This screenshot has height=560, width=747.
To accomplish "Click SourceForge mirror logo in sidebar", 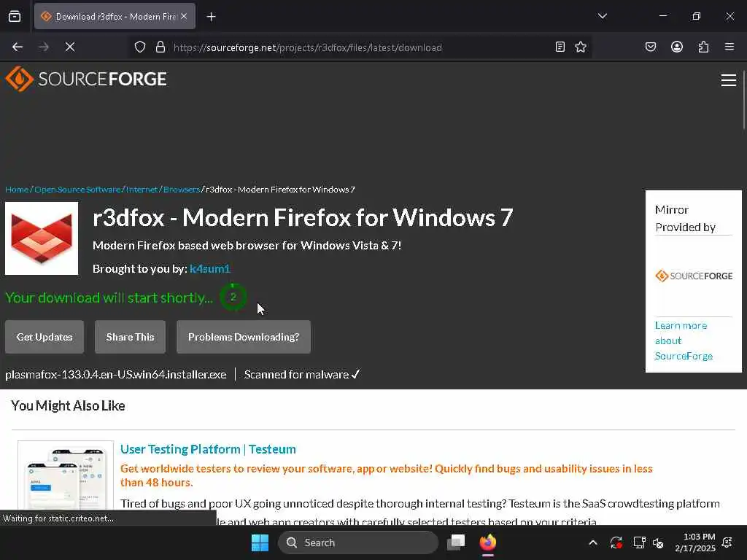I will point(694,276).
